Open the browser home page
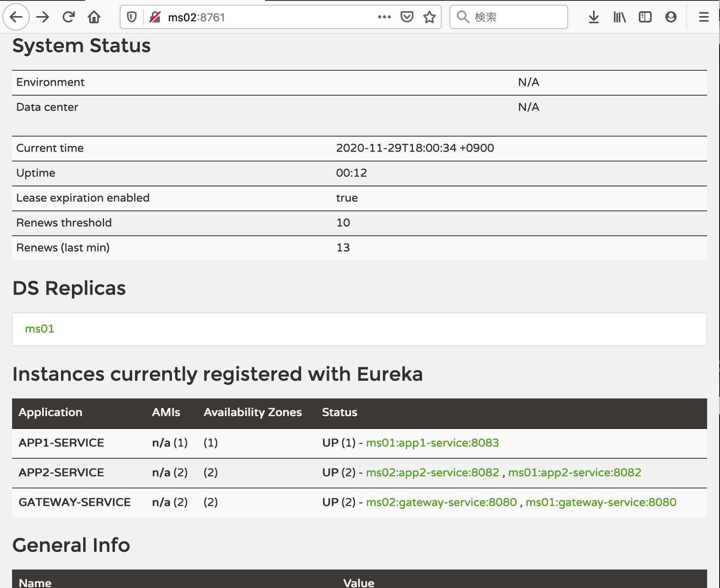Image resolution: width=720 pixels, height=588 pixels. coord(94,17)
